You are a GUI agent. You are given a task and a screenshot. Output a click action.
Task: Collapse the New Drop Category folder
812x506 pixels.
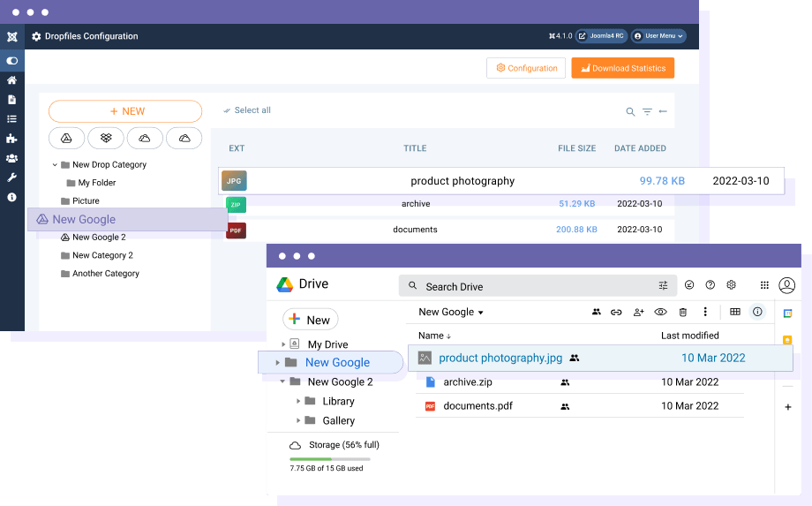coord(55,165)
